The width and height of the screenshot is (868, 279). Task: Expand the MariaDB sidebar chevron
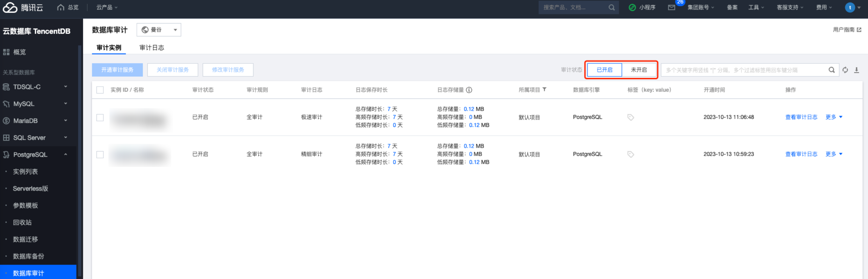(65, 120)
